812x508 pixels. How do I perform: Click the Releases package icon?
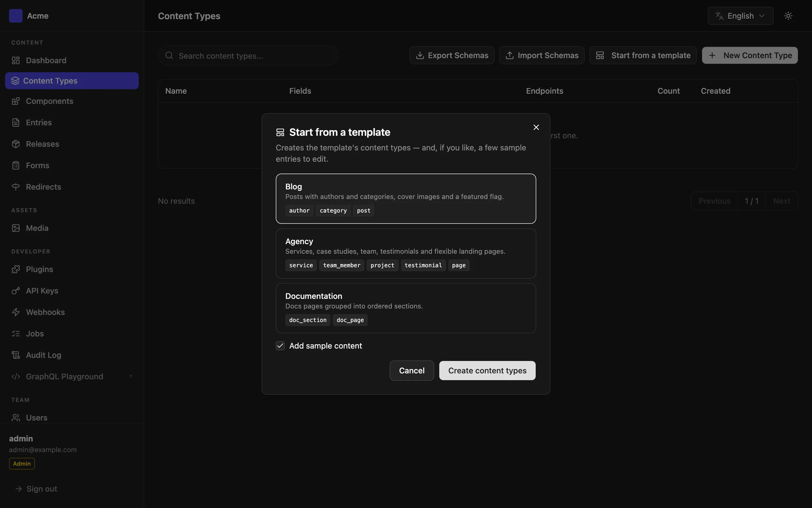[x=16, y=144]
